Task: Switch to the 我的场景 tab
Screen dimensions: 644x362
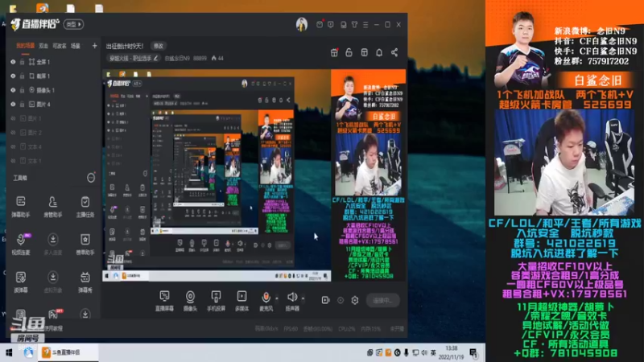Action: point(25,46)
